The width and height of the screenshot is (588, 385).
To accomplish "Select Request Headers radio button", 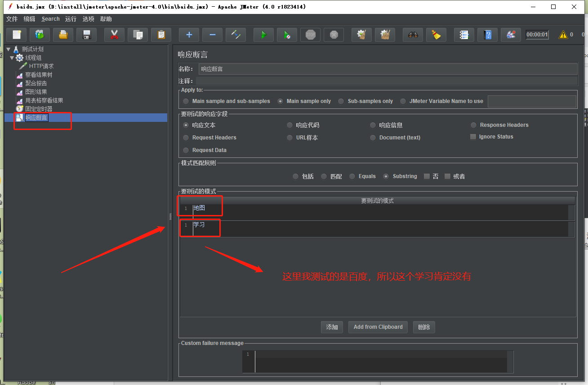I will pyautogui.click(x=186, y=138).
